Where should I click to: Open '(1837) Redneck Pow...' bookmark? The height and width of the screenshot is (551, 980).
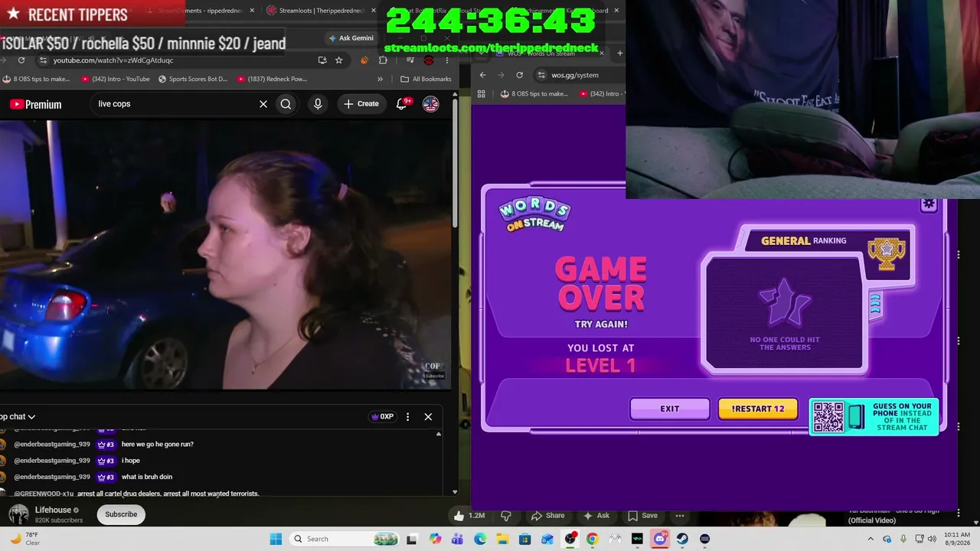[x=272, y=79]
